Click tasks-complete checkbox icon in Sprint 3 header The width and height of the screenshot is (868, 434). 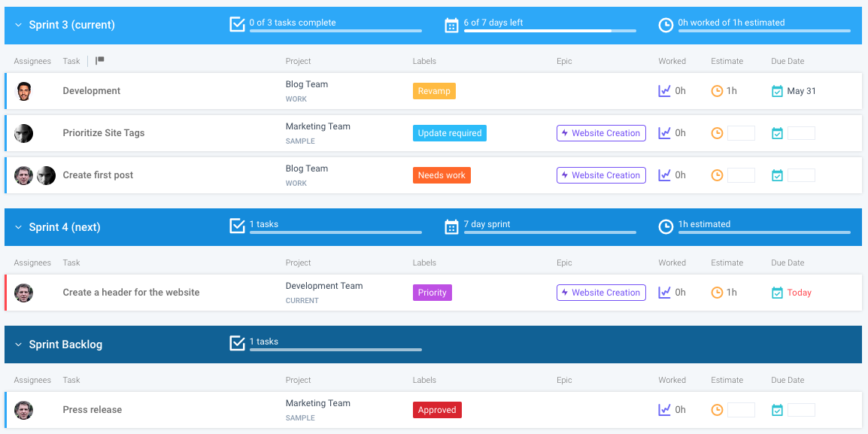[x=237, y=24]
